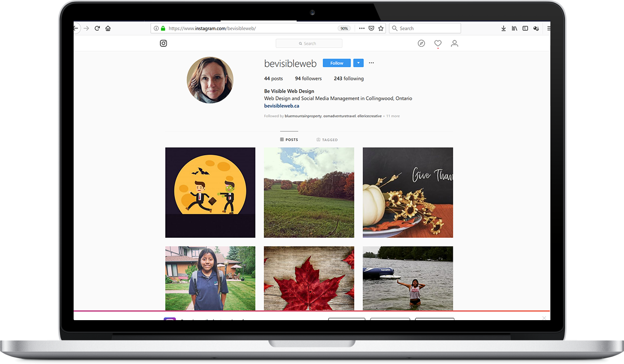Open bluemountainproperty follower link
Viewport: 624px width, 364px height.
point(303,116)
